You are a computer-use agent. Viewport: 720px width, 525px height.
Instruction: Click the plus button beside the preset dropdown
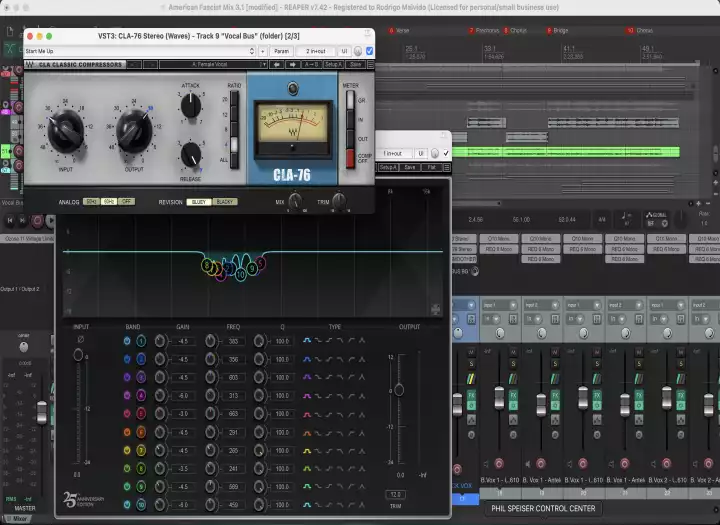(261, 50)
